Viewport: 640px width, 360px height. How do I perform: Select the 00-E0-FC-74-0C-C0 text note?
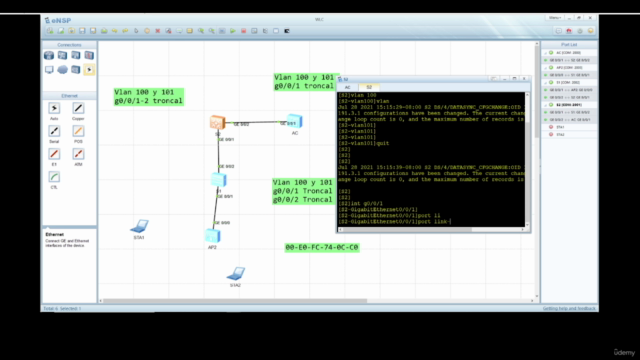pos(322,247)
